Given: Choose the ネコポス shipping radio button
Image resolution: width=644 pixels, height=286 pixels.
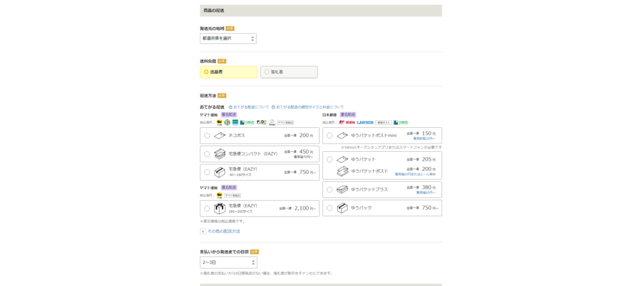Looking at the screenshot, I should coord(207,135).
